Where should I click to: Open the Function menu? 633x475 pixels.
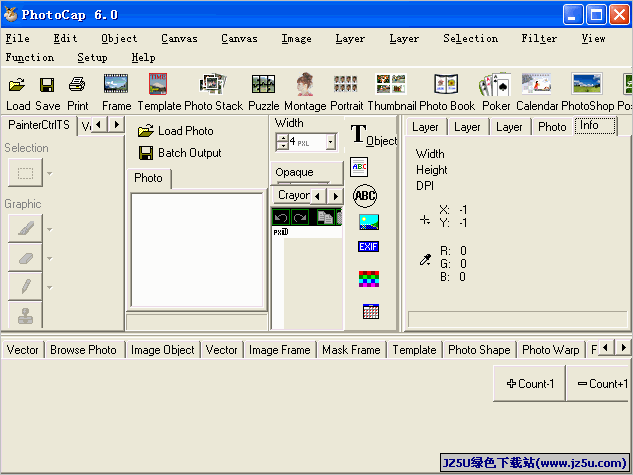30,57
